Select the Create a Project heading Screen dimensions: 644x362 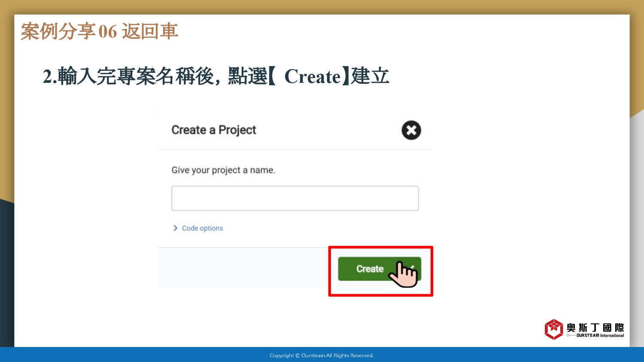(214, 130)
